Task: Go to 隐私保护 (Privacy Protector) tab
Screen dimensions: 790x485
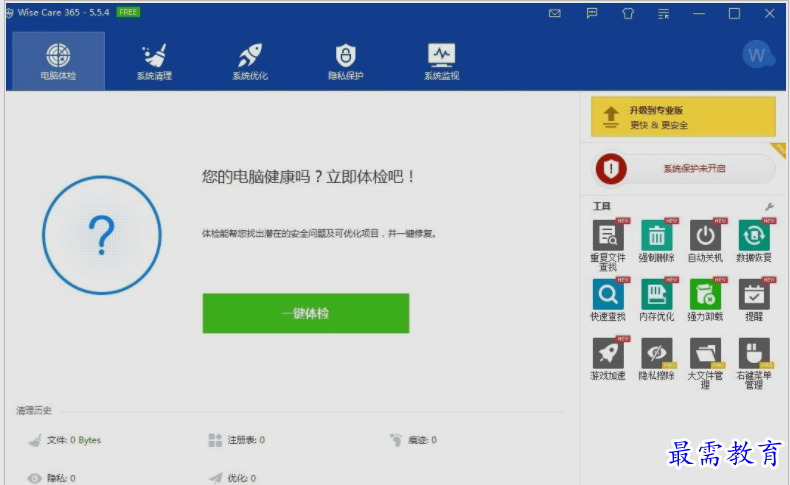Action: pyautogui.click(x=346, y=61)
